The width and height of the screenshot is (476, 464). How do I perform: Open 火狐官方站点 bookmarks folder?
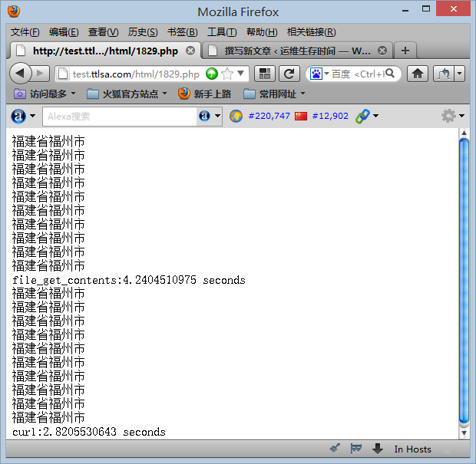(127, 94)
